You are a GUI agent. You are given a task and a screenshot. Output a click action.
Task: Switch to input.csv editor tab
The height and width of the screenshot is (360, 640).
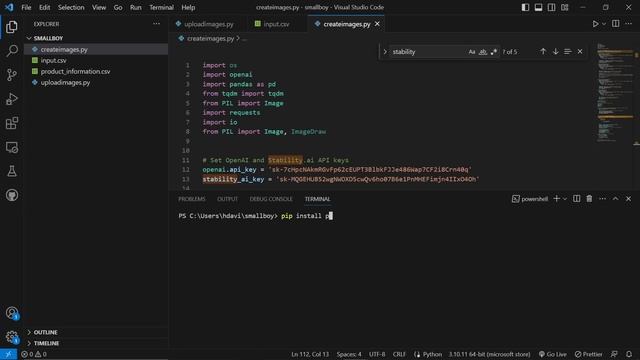click(276, 24)
